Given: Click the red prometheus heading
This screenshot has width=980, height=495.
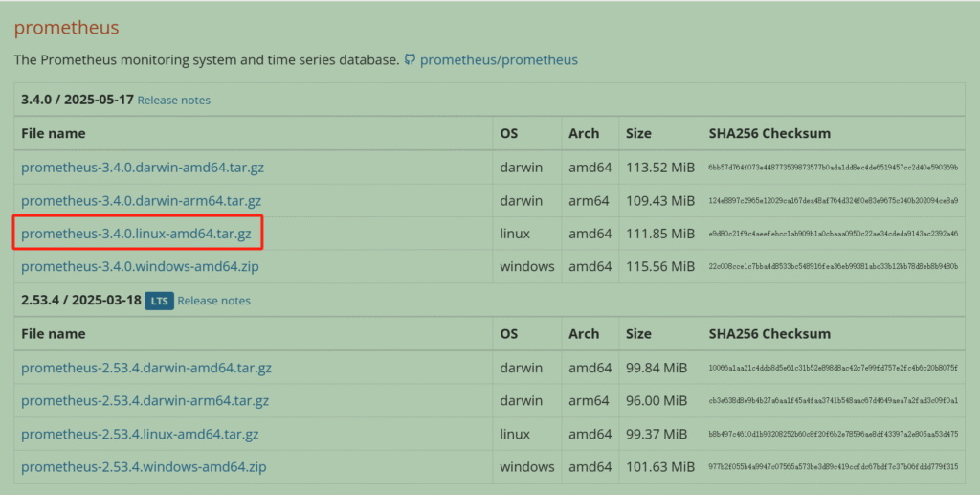Looking at the screenshot, I should (x=66, y=27).
